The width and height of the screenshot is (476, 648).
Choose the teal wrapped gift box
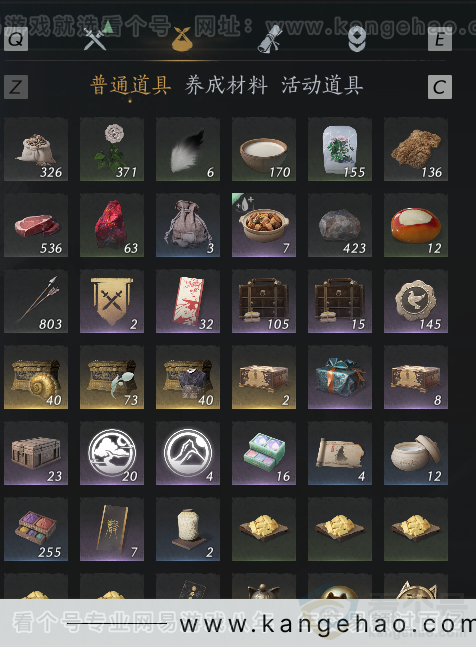pos(340,377)
